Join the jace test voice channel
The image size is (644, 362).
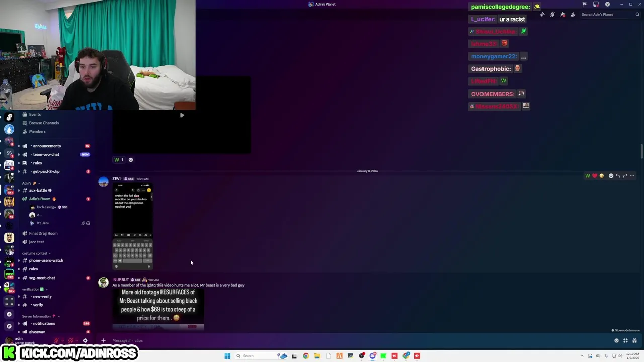point(36,242)
